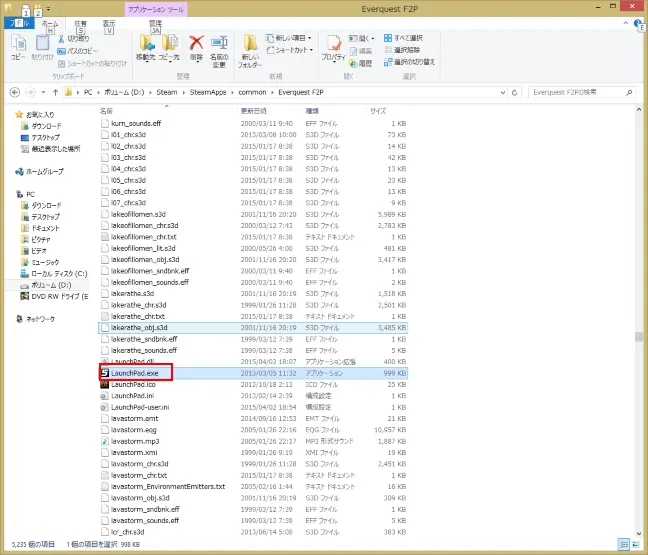Viewport: 648px width, 555px height.
Task: Open quick access toolbar dropdown
Action: [x=48, y=8]
